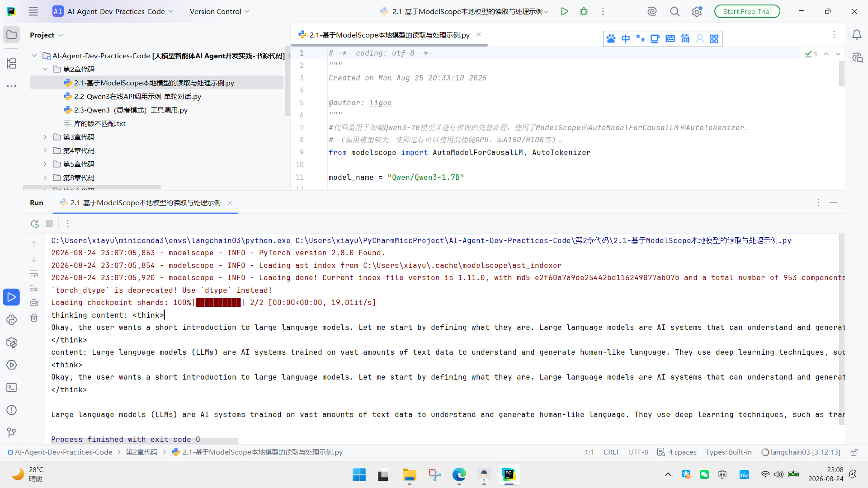Image resolution: width=868 pixels, height=488 pixels.
Task: Expand the 第3章代码 folder
Action: point(45,137)
